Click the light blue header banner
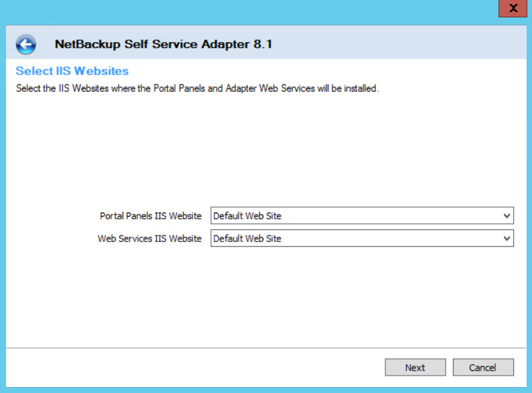This screenshot has height=393, width=532. (x=402, y=44)
